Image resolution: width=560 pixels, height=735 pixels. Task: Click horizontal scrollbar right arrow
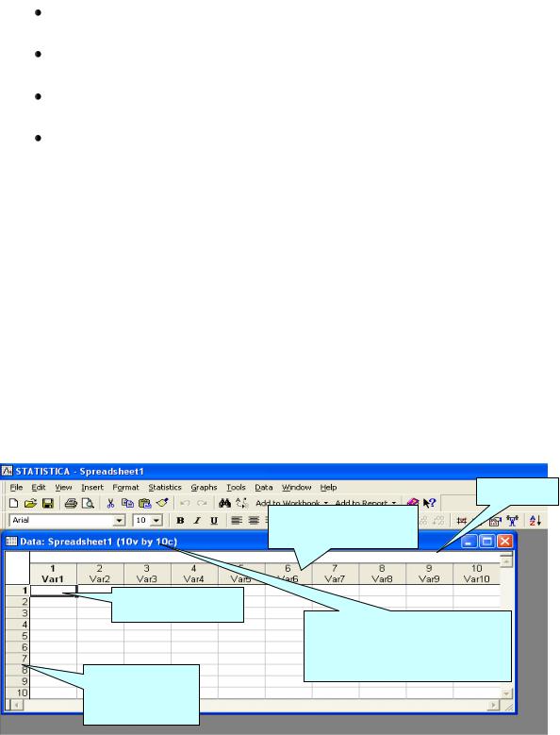[x=493, y=705]
